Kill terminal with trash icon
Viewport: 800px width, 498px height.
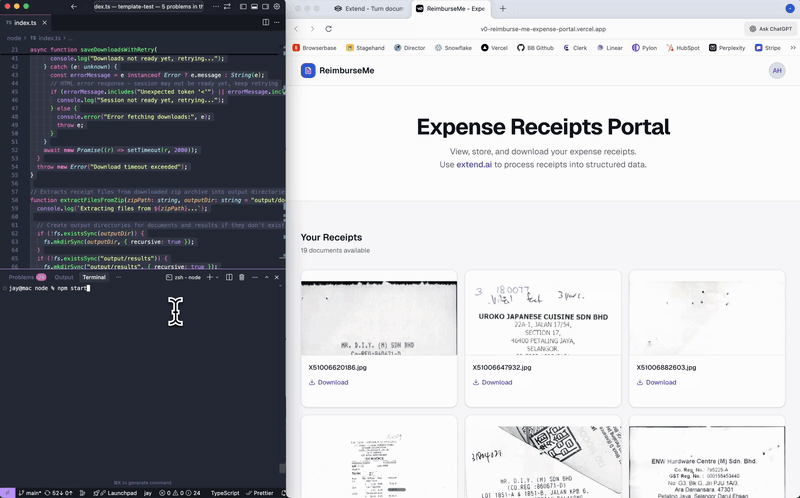pyautogui.click(x=242, y=277)
